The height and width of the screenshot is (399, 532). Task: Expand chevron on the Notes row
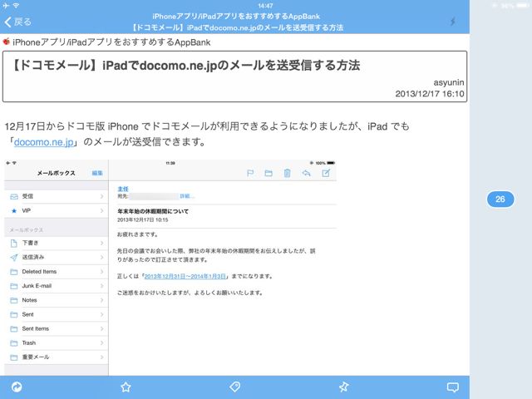101,300
